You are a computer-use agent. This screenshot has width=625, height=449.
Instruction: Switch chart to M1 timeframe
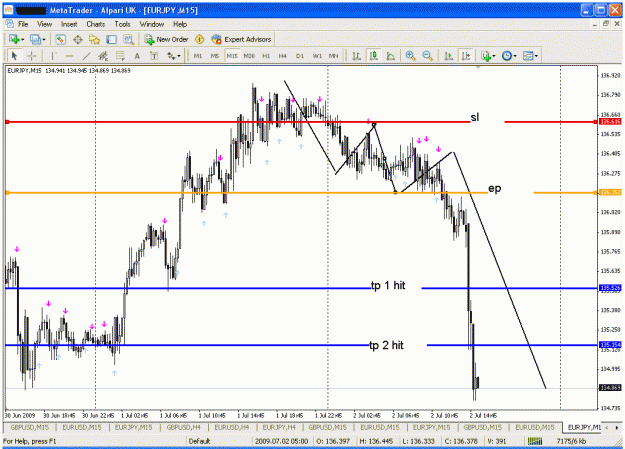(198, 56)
